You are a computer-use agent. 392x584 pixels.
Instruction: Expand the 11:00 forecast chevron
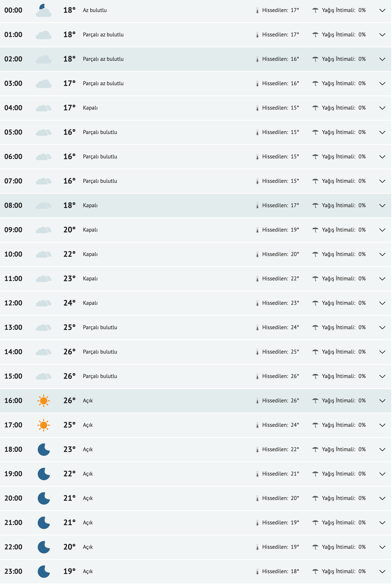click(383, 279)
